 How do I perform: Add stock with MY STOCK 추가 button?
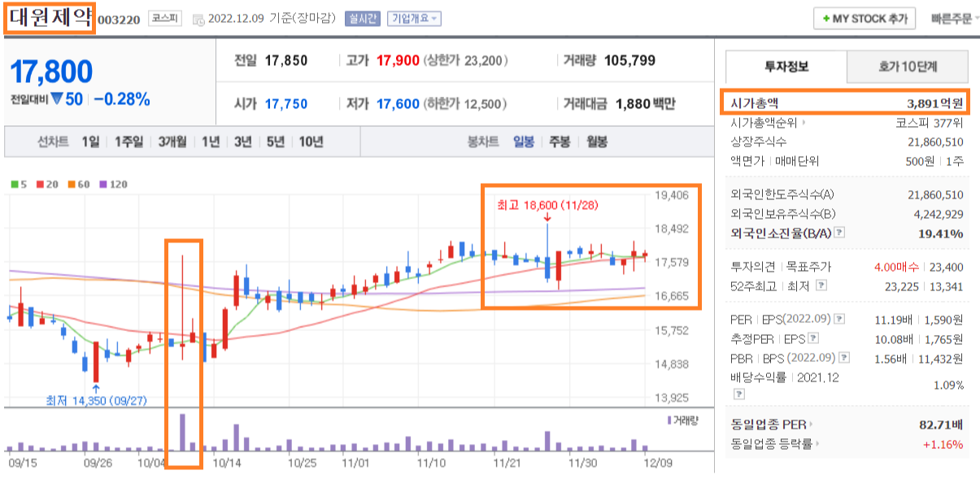(x=865, y=18)
